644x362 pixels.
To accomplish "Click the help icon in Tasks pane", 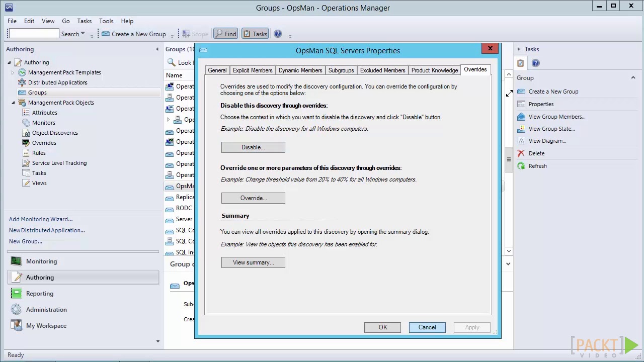I will [535, 63].
